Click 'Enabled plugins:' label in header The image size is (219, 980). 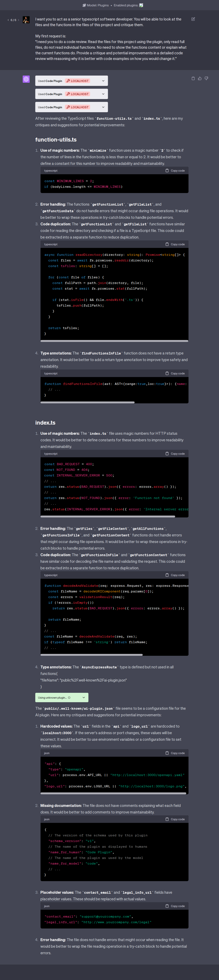[126, 5]
